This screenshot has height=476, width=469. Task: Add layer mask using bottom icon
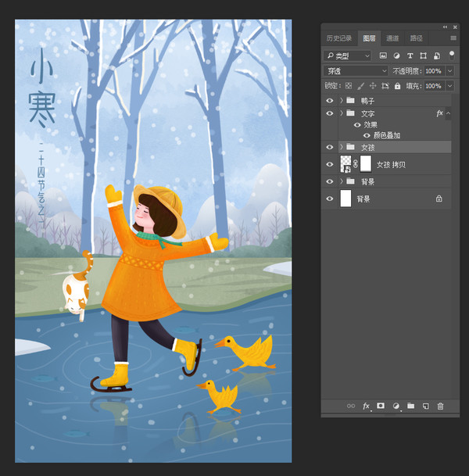pyautogui.click(x=381, y=406)
